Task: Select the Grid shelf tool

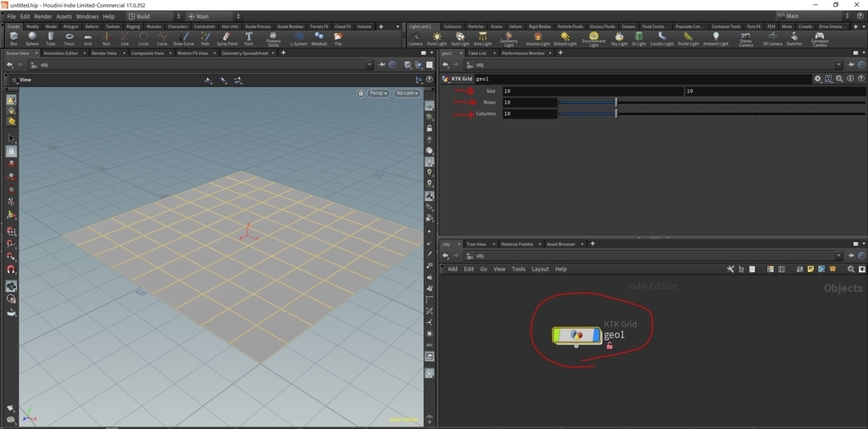Action: [x=87, y=39]
